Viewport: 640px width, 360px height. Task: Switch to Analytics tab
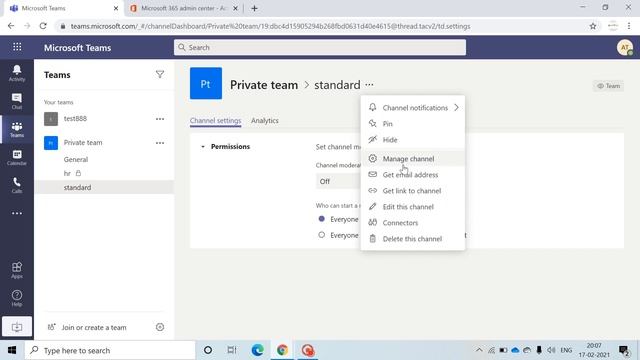[265, 120]
